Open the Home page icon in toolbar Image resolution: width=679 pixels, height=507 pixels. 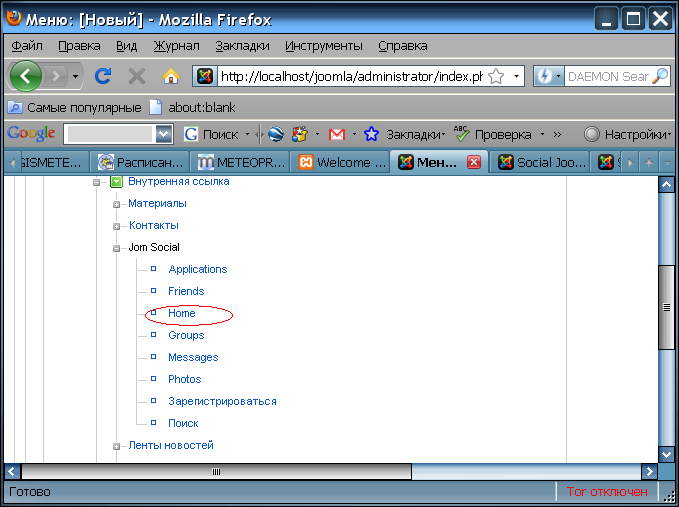pos(171,77)
